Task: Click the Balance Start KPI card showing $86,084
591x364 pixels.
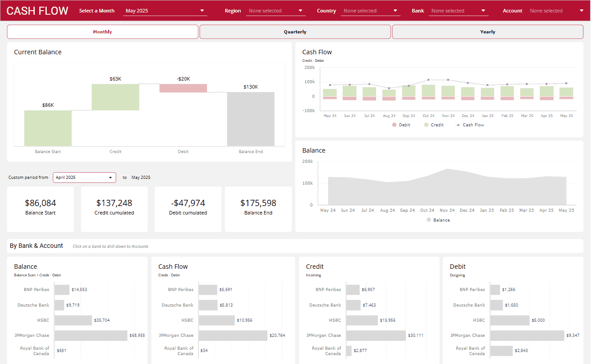Action: 40,209
